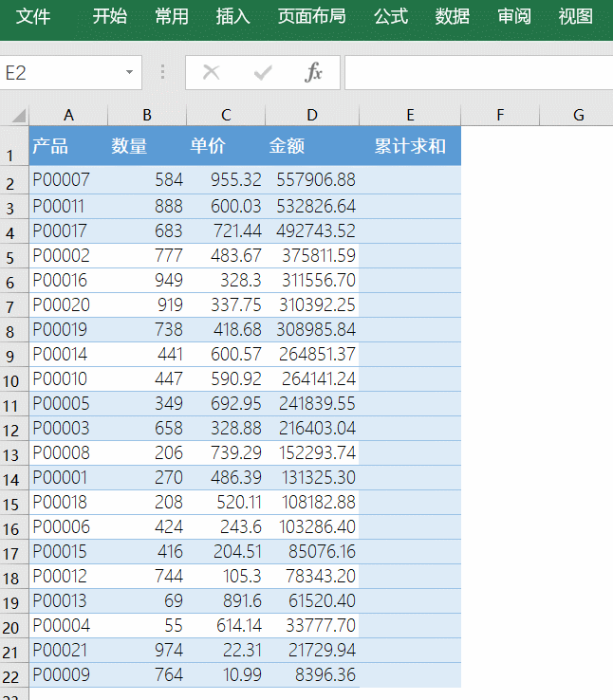
Task: Select row 22 header
Action: click(x=14, y=675)
